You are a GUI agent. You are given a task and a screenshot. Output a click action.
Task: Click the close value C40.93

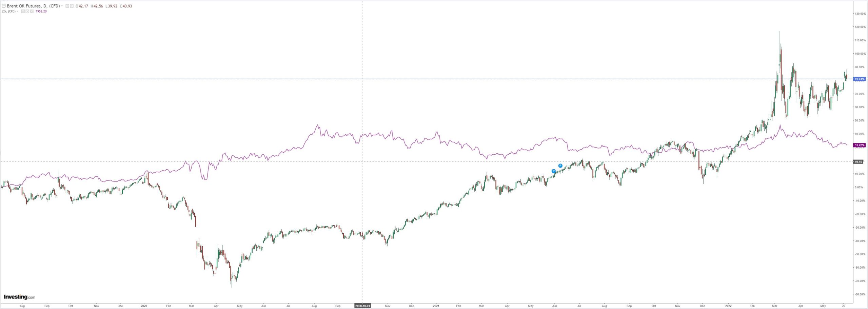pyautogui.click(x=126, y=6)
